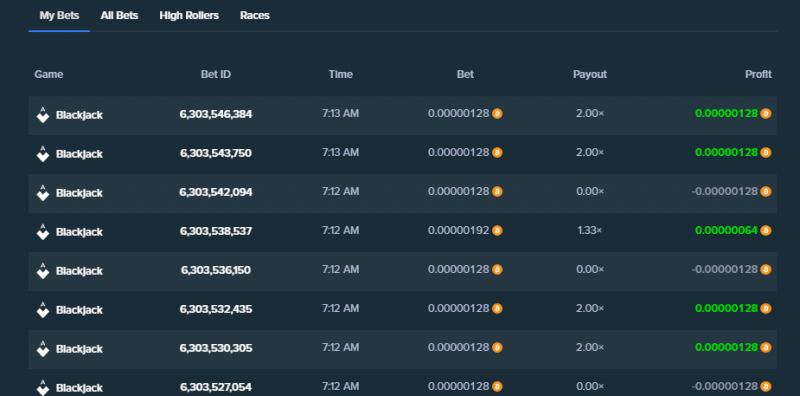800x396 pixels.
Task: Click Bitcoin icon in Profit column of bet 6,303,536,150
Action: (765, 269)
